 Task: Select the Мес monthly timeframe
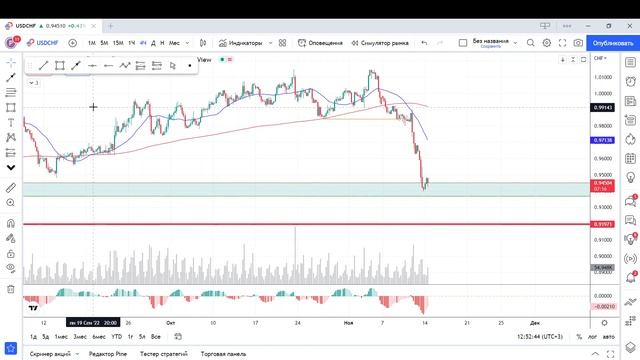click(x=174, y=43)
